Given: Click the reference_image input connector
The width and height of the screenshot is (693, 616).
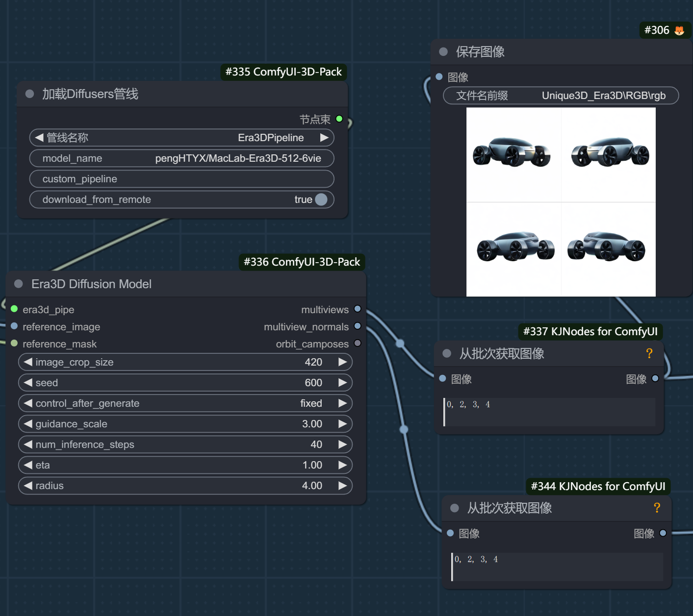Looking at the screenshot, I should pos(14,326).
